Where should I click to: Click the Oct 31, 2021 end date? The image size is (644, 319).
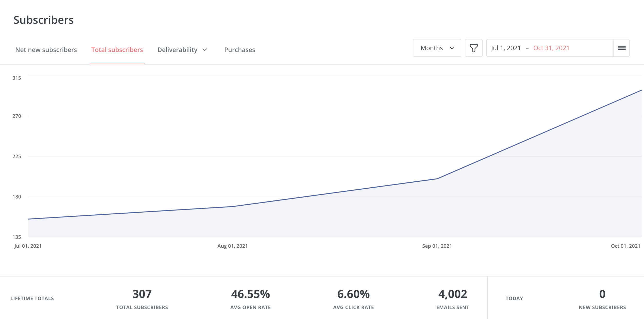pos(551,48)
